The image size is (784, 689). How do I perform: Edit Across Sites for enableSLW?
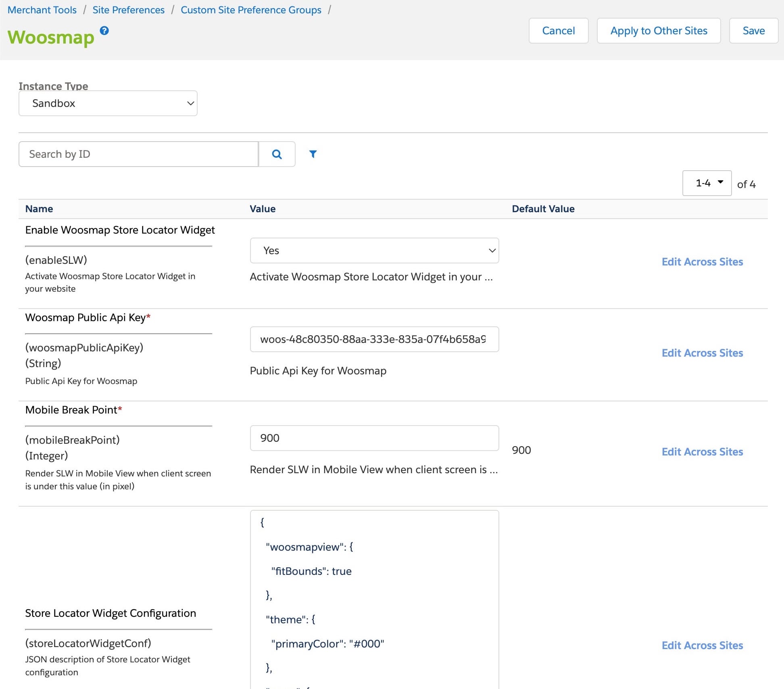pyautogui.click(x=702, y=262)
